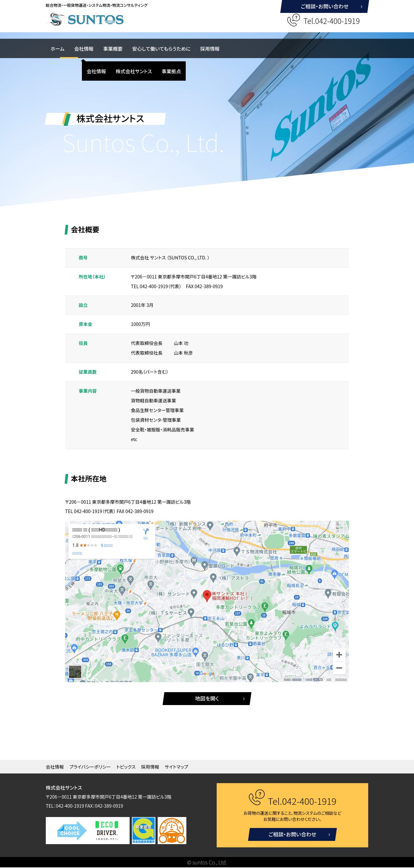Select 株式会社サントス in the submenu

[133, 71]
